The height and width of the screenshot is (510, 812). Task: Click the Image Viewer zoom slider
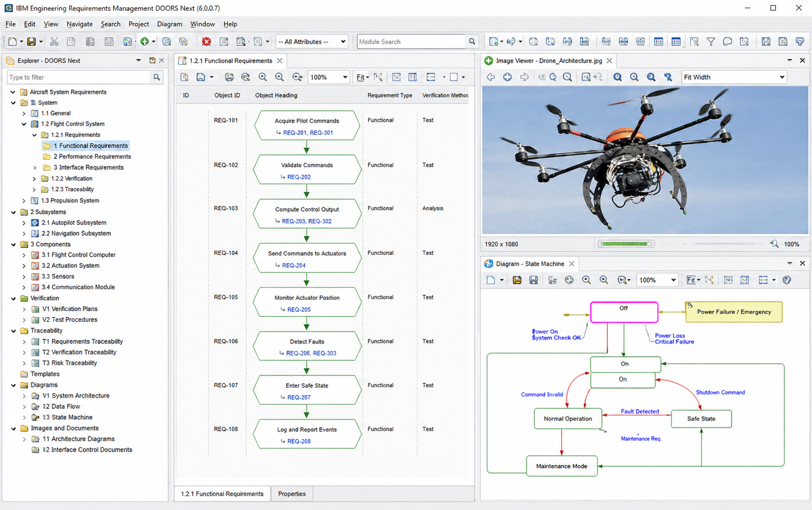(x=723, y=244)
